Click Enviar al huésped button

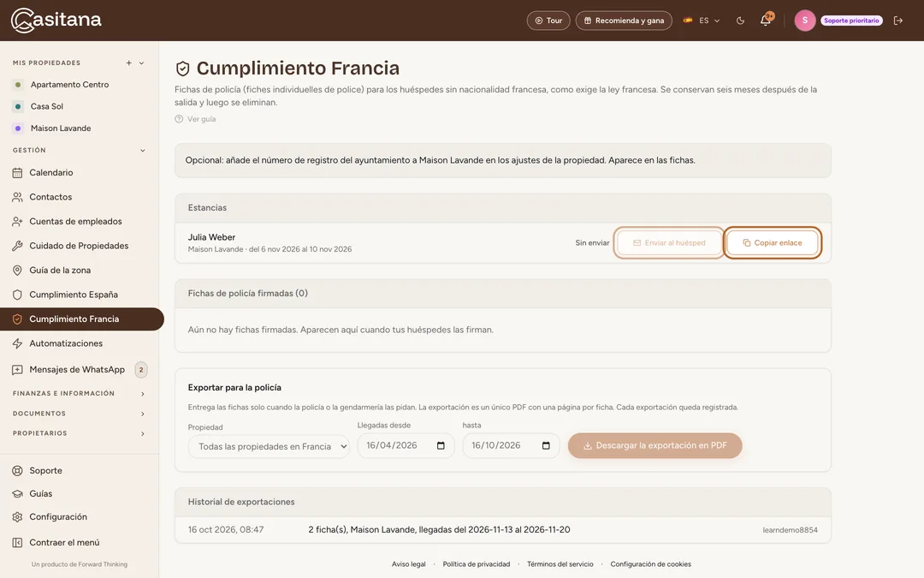(x=669, y=243)
